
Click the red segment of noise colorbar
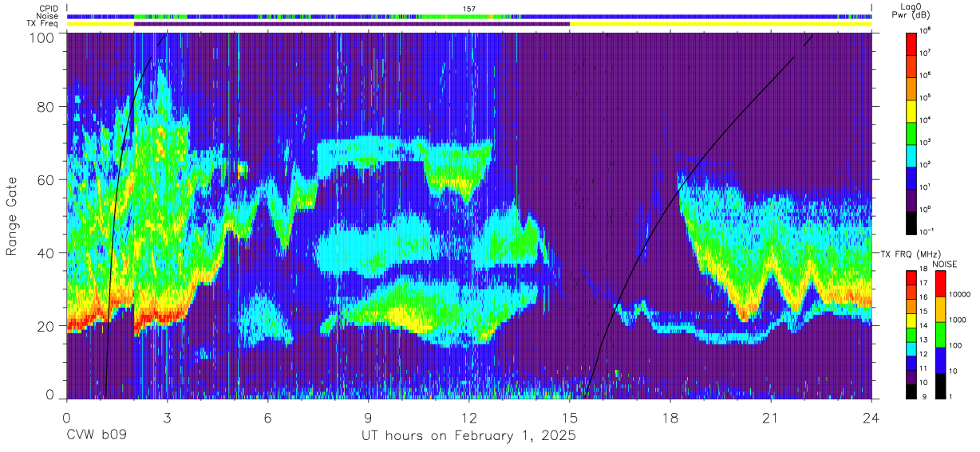(940, 284)
